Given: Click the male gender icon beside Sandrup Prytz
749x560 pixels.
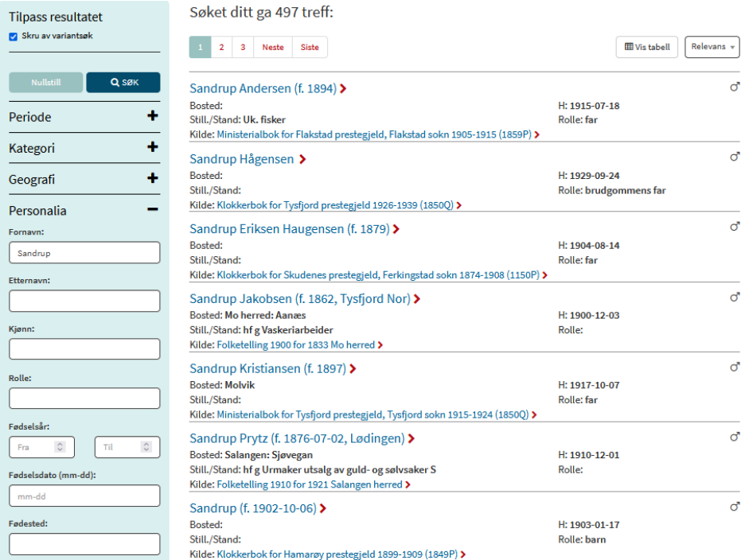Looking at the screenshot, I should [735, 437].
